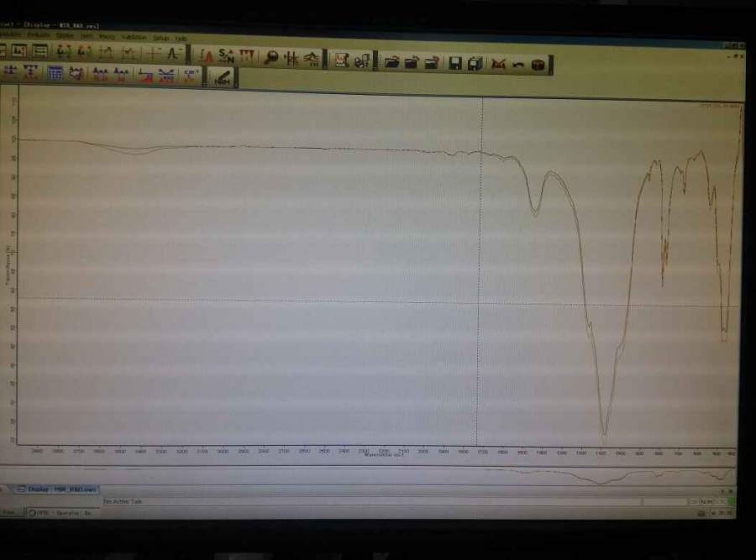Click the second purple icon in second row

pos(31,72)
